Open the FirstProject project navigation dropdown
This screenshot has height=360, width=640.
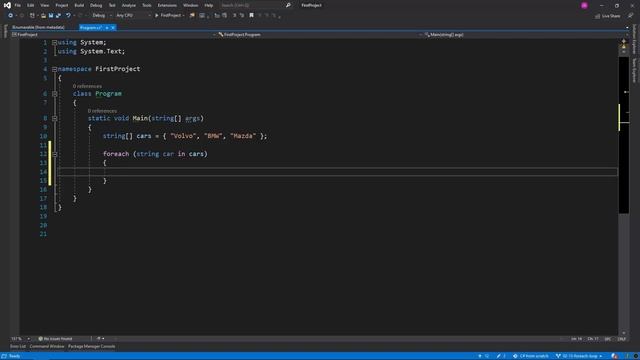tap(113, 35)
